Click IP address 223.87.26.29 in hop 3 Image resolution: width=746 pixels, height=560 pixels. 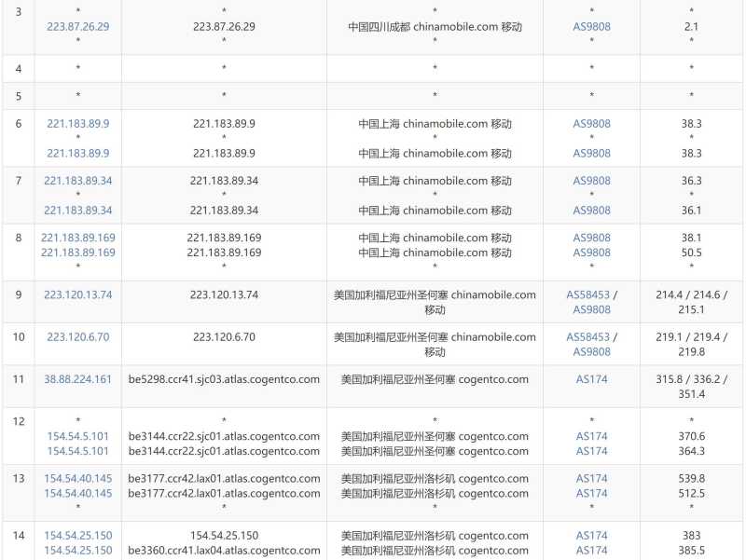(77, 26)
